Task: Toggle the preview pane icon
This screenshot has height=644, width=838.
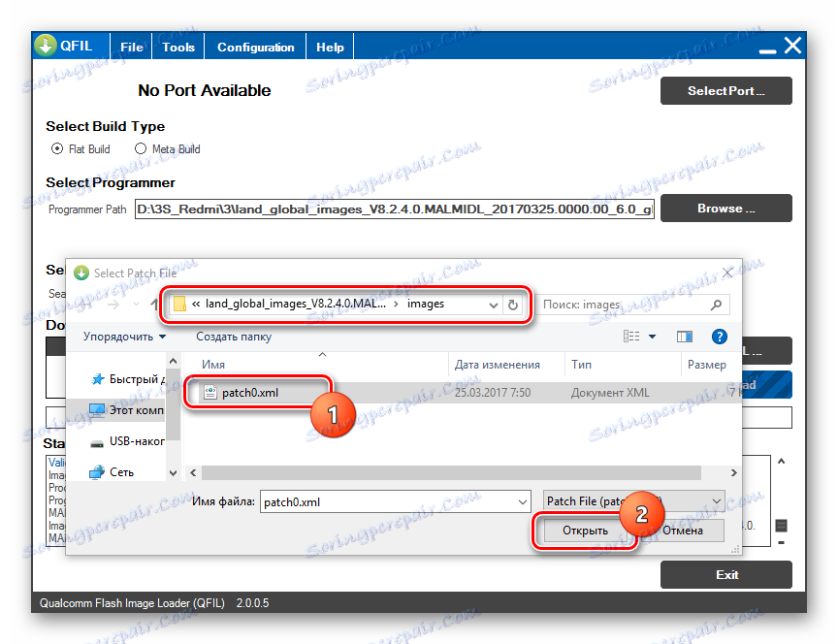Action: point(684,337)
